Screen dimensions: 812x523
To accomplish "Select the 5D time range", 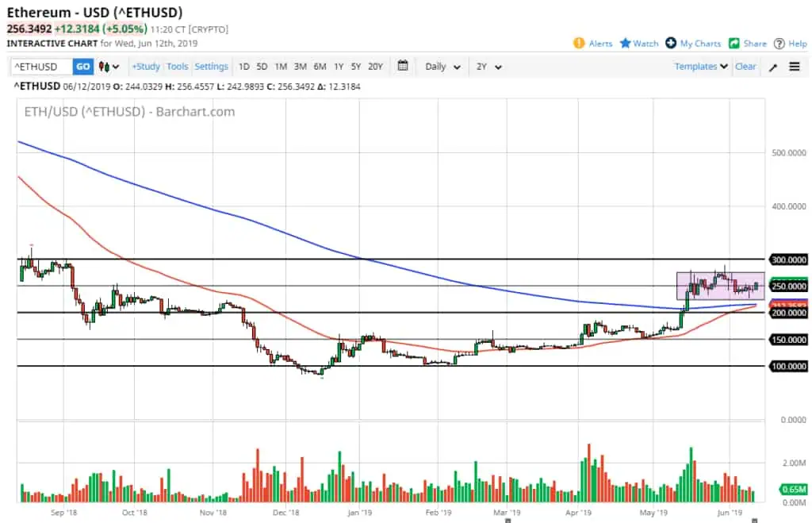I will [x=262, y=67].
